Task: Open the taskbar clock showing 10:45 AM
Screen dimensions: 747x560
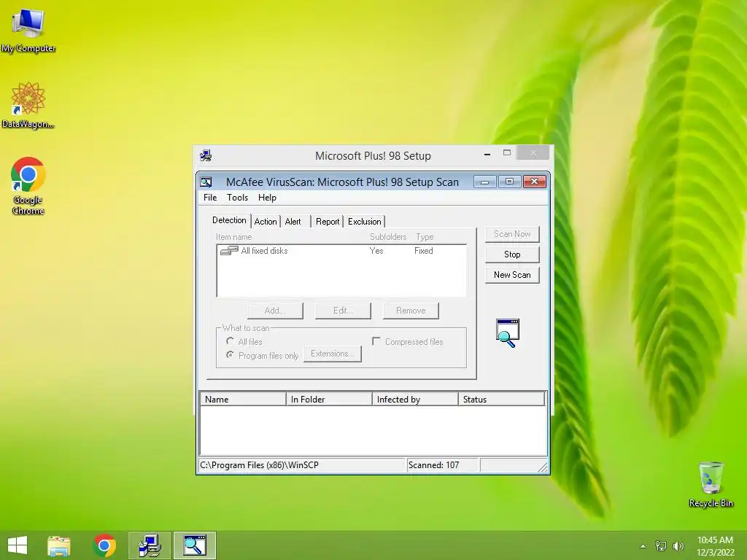Action: click(x=715, y=546)
